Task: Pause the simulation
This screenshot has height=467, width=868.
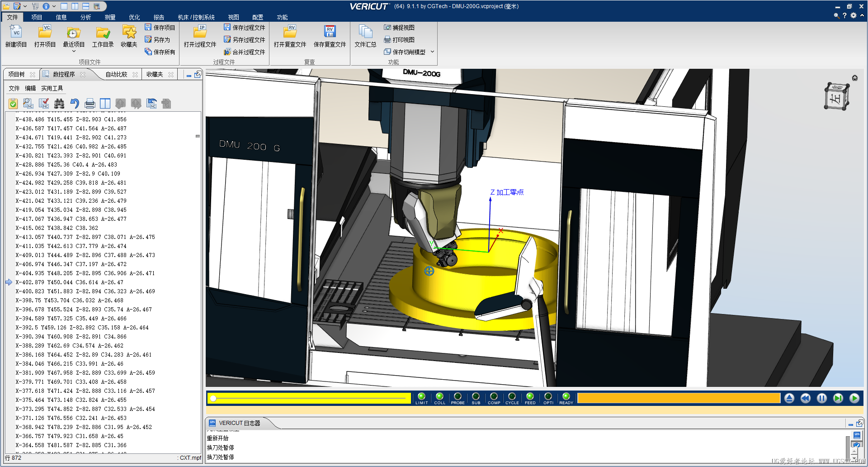Action: 822,398
